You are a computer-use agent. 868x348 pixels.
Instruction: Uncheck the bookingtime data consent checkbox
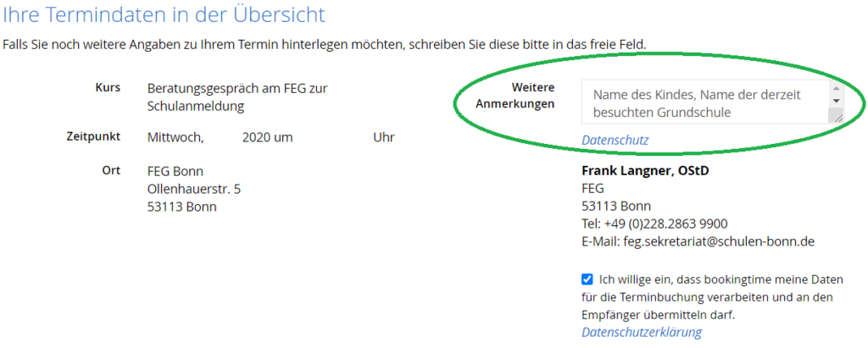(x=587, y=279)
